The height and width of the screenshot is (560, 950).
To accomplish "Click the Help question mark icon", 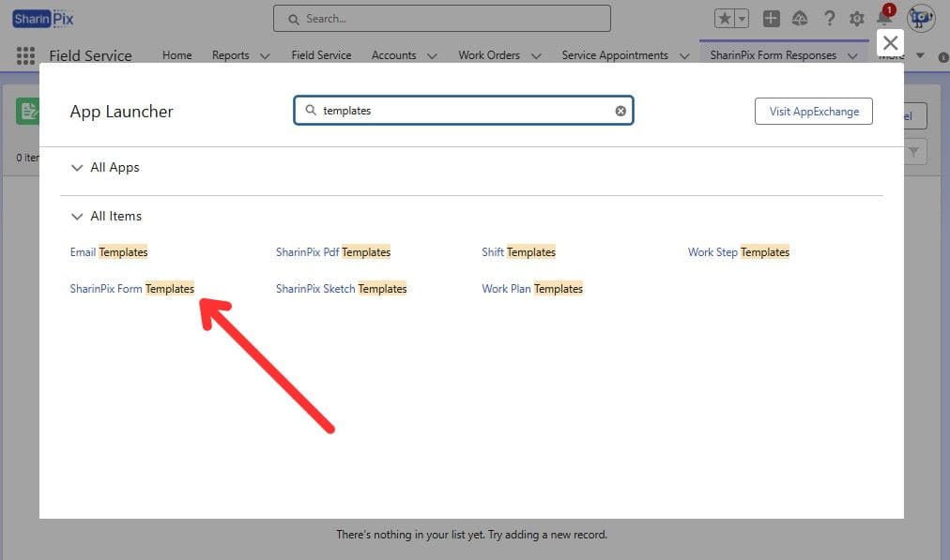I will (830, 18).
